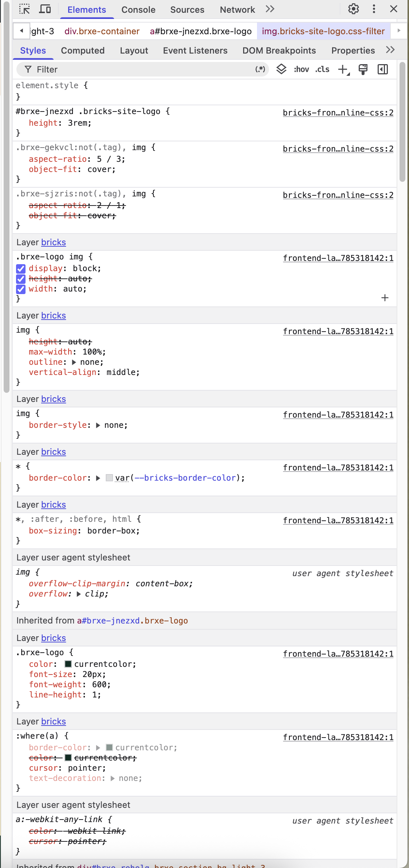This screenshot has height=868, width=409.
Task: Toggle the computed styles sidebar icon
Action: (383, 69)
